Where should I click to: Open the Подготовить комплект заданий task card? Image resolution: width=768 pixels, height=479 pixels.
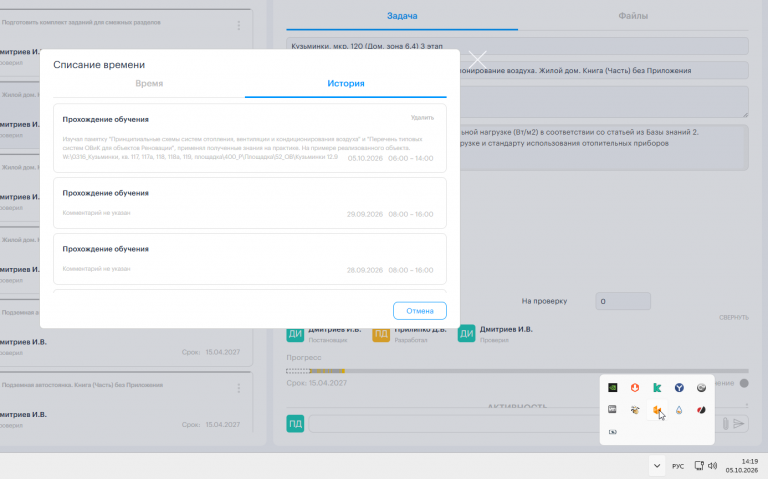pos(126,43)
